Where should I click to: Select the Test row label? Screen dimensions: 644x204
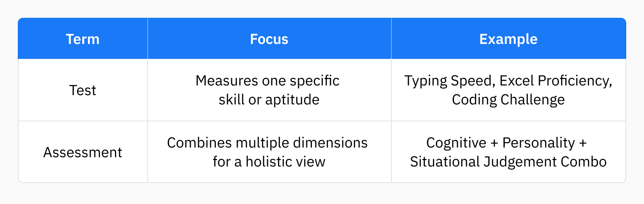[x=83, y=90]
